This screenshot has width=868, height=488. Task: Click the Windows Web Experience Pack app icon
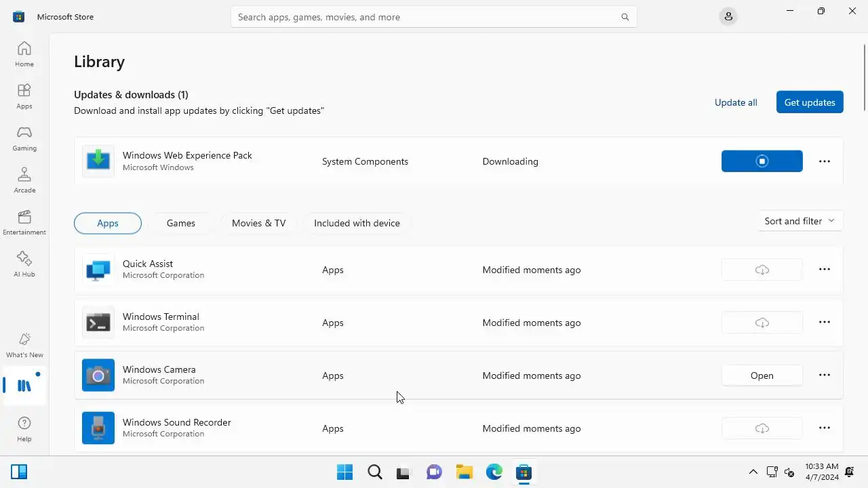(x=98, y=161)
